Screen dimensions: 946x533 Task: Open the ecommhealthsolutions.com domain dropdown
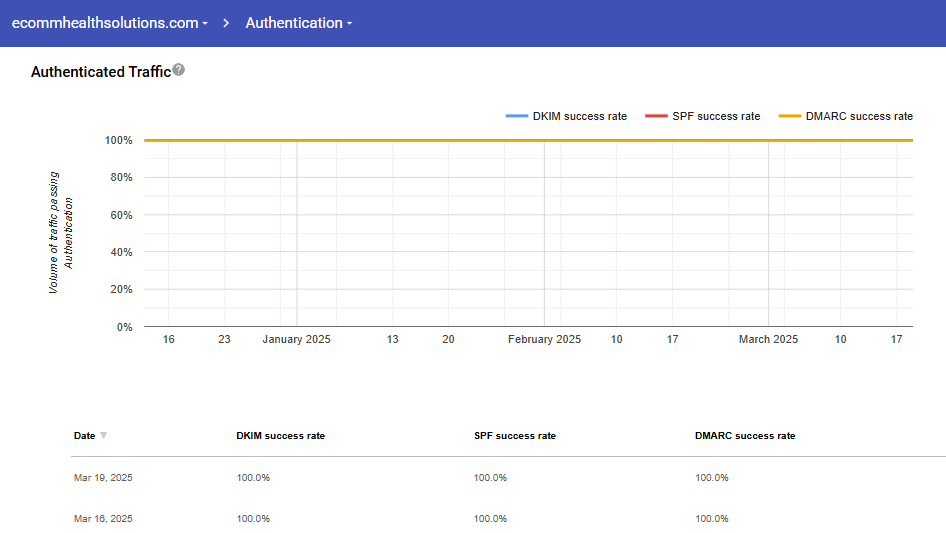pyautogui.click(x=109, y=23)
